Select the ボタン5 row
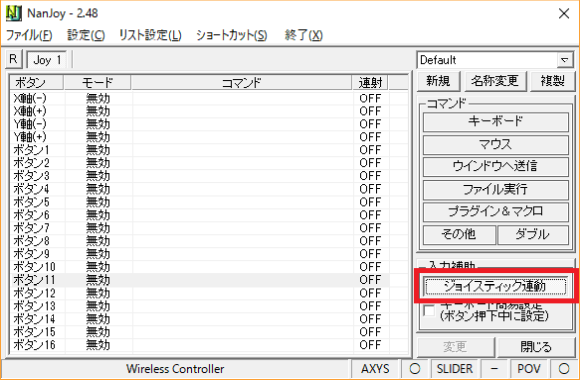The height and width of the screenshot is (380, 580). pyautogui.click(x=200, y=202)
